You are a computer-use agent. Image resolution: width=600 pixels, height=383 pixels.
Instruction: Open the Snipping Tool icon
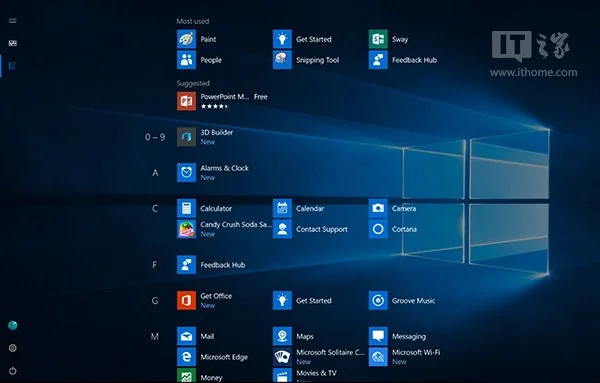coord(282,60)
